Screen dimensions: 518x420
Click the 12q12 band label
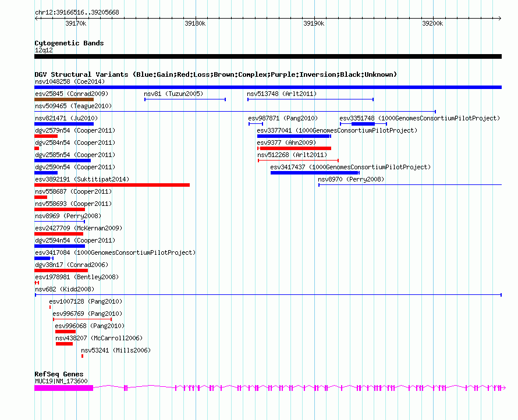pos(44,50)
